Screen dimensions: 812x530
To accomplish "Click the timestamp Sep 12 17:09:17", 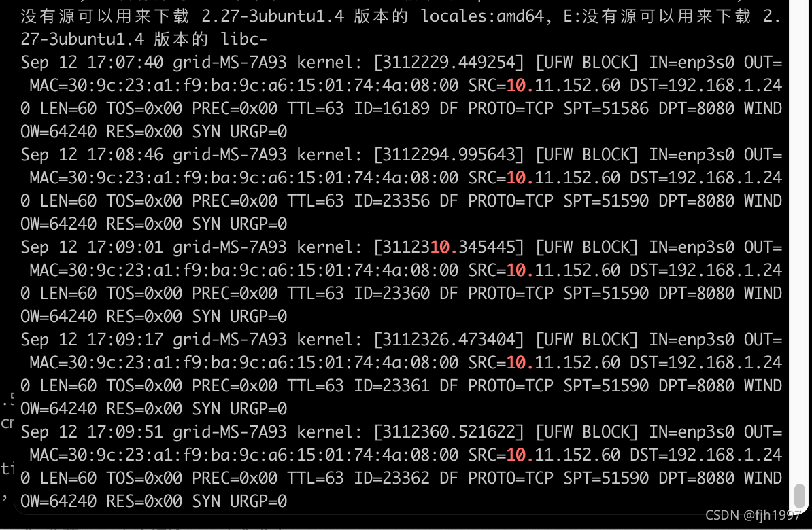I will [92, 340].
